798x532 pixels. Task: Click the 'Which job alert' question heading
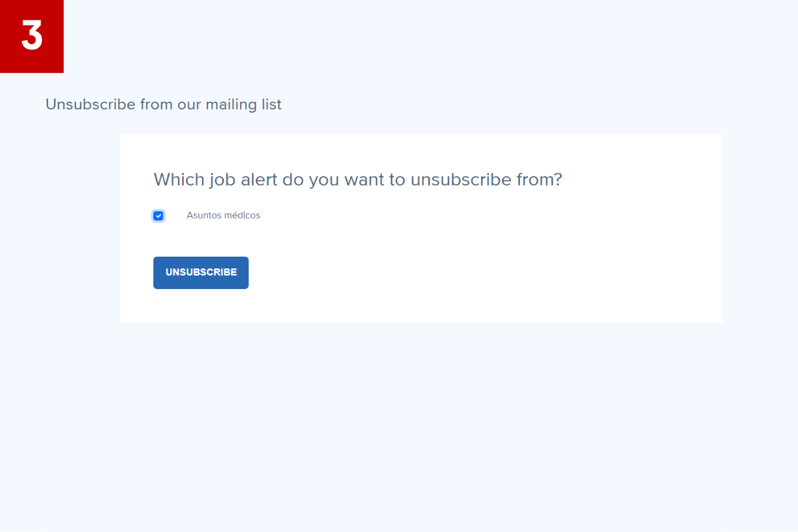pos(358,179)
